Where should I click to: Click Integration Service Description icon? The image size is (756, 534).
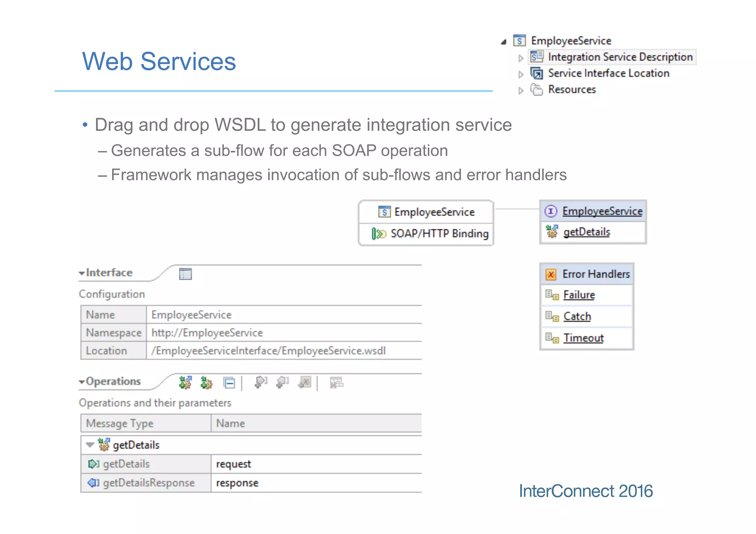[x=537, y=56]
